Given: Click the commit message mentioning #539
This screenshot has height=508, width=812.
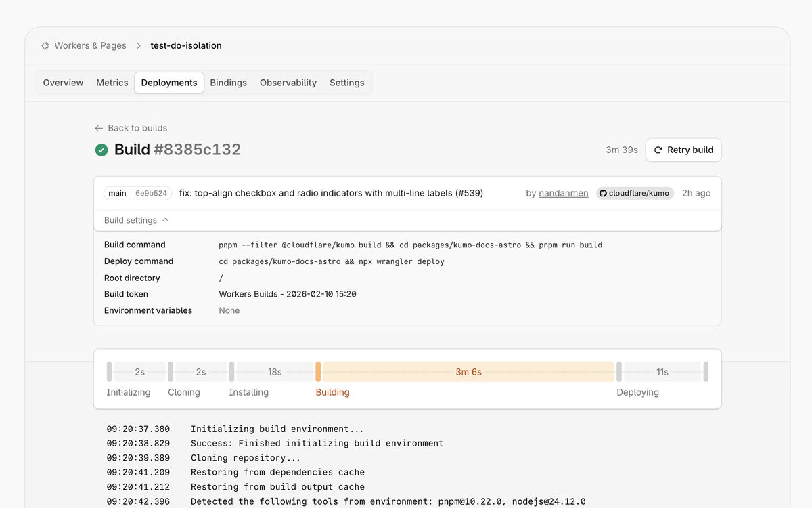Looking at the screenshot, I should click(331, 193).
